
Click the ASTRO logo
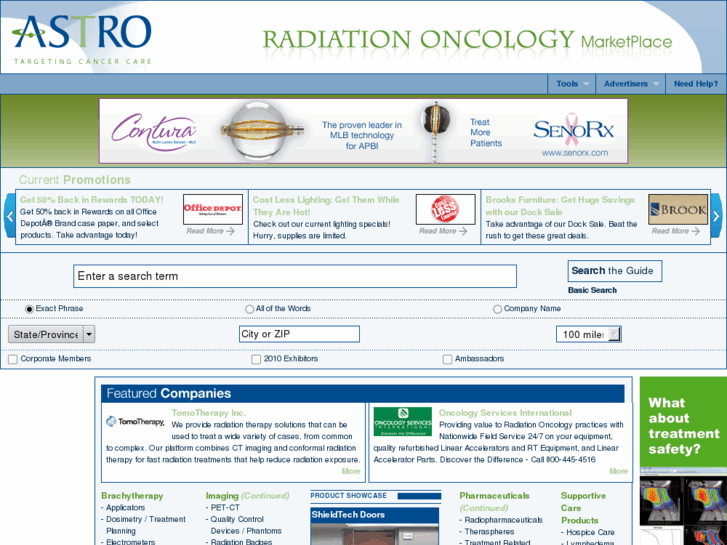point(82,40)
